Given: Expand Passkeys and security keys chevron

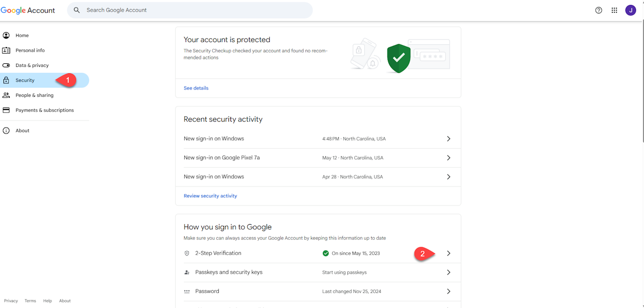Looking at the screenshot, I should [x=448, y=272].
